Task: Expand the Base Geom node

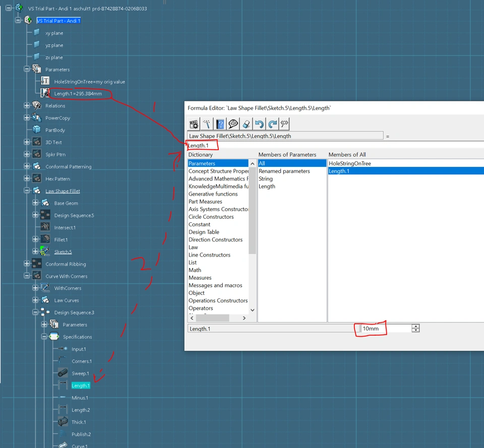Action: coord(35,203)
